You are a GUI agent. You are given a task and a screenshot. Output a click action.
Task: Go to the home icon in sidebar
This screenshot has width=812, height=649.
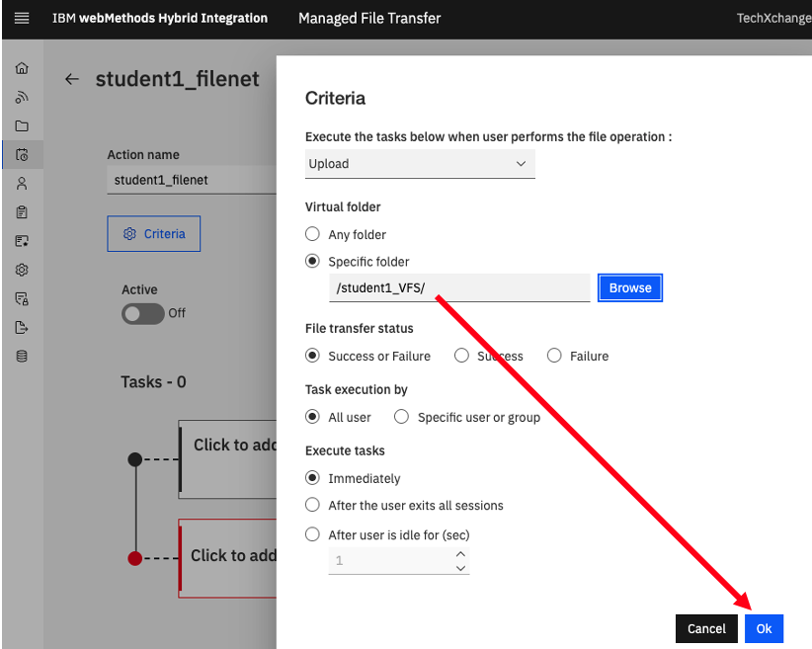pos(22,68)
